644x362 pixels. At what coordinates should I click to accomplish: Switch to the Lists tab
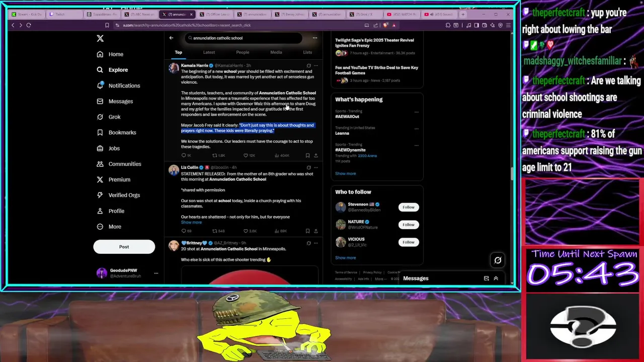click(307, 52)
